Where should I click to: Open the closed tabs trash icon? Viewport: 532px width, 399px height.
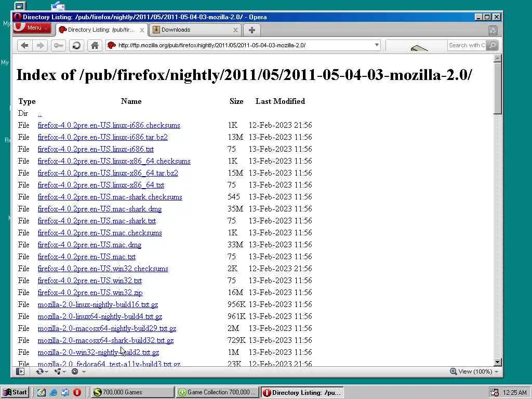coord(493,30)
